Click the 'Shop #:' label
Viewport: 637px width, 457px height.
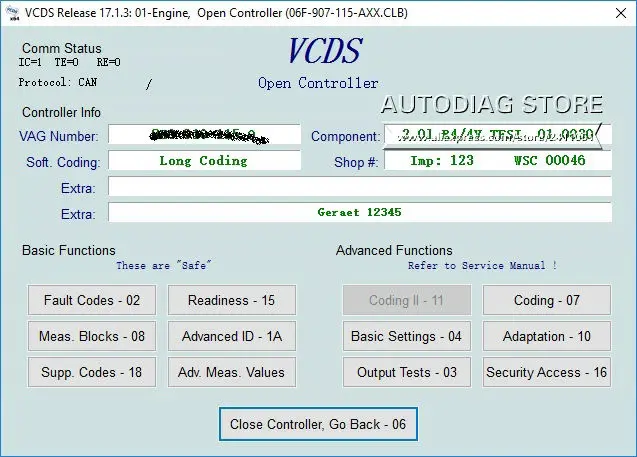(x=356, y=162)
